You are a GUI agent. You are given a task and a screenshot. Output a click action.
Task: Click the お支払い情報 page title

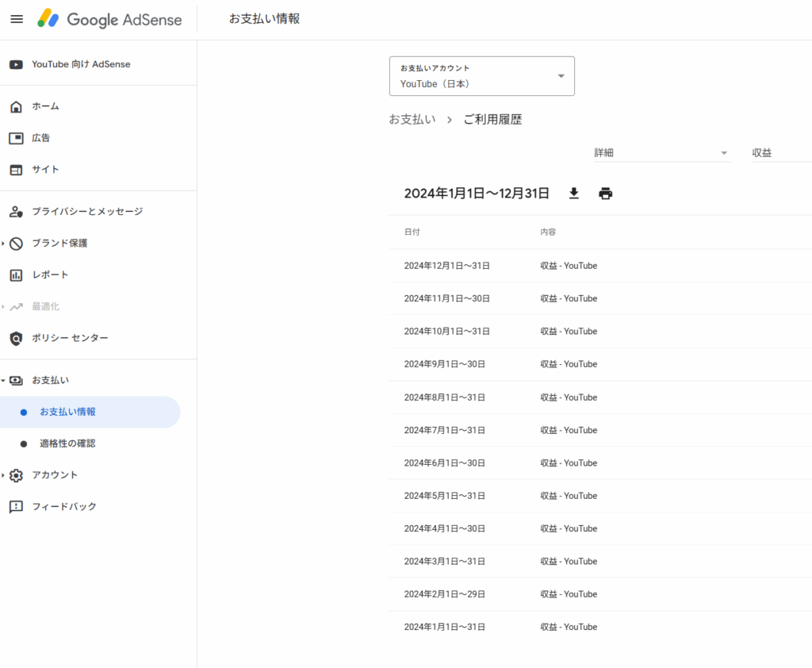[264, 19]
